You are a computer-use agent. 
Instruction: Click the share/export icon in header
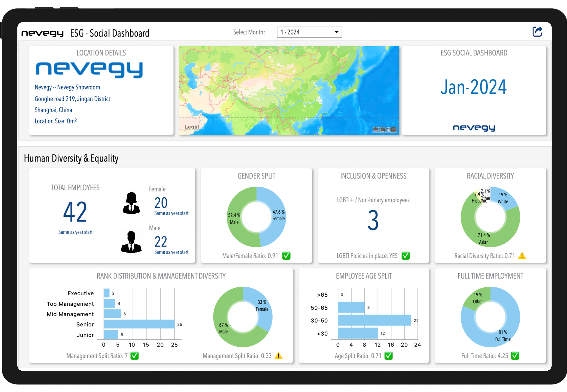pos(537,32)
